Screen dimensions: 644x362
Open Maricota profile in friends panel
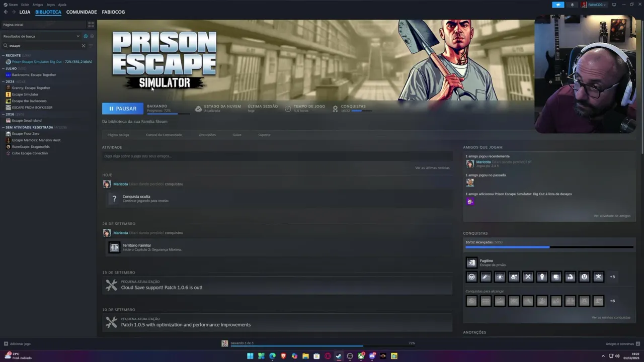click(483, 162)
